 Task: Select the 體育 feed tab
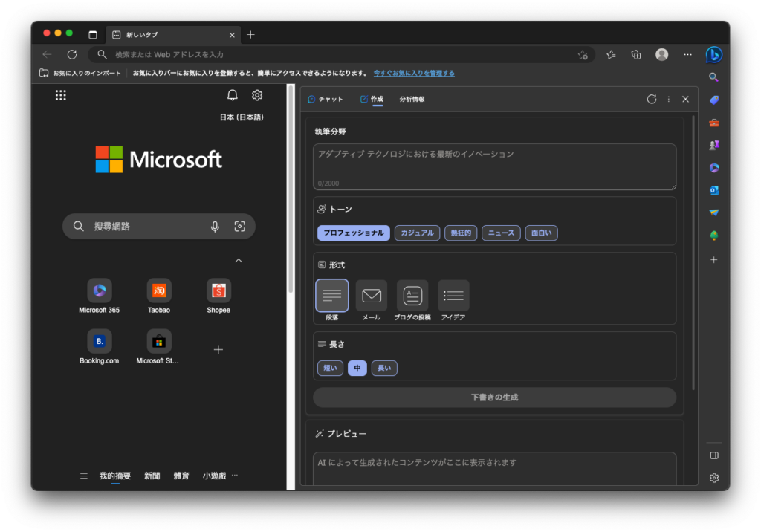point(181,476)
